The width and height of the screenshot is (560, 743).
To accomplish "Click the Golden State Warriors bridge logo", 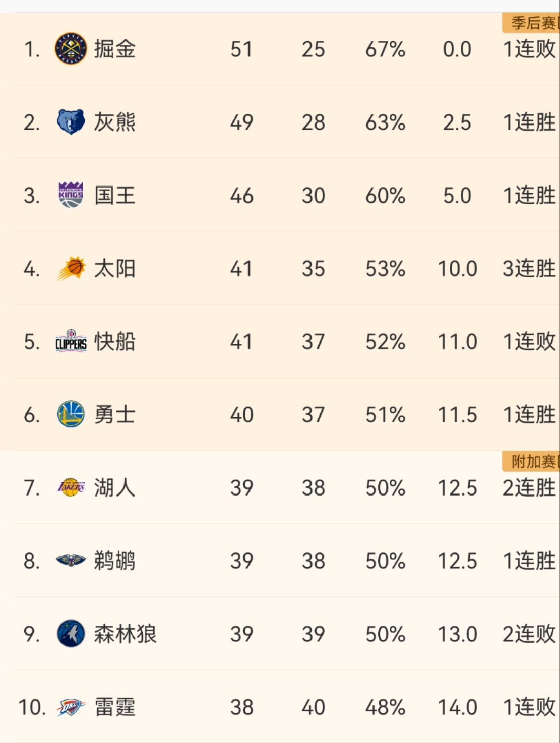I will tap(71, 415).
